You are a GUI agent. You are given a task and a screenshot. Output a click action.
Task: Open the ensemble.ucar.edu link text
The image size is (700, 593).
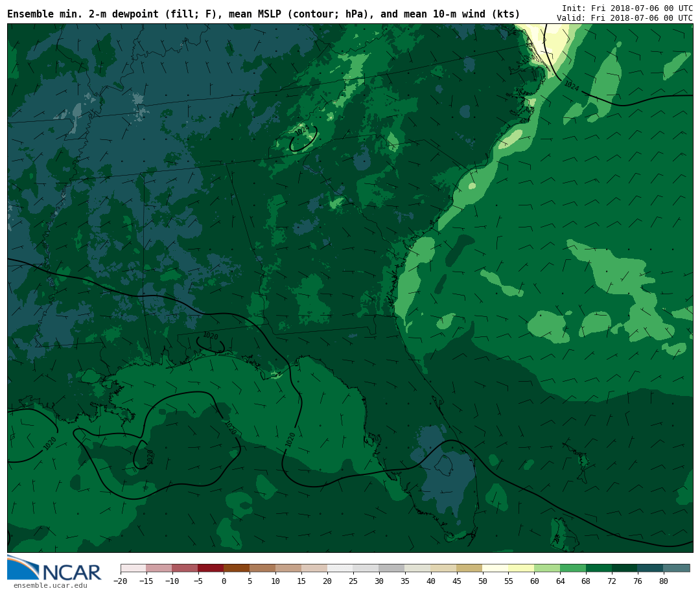coord(51,585)
